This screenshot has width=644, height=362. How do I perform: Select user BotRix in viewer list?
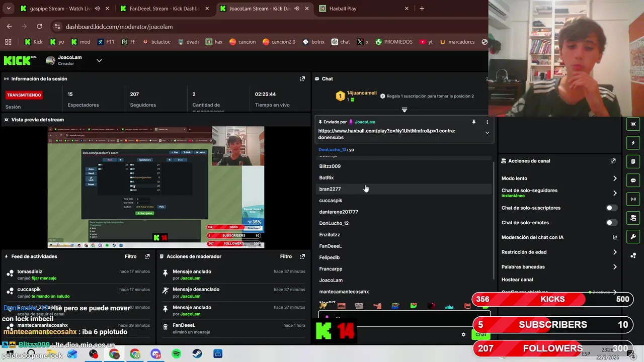pyautogui.click(x=326, y=177)
